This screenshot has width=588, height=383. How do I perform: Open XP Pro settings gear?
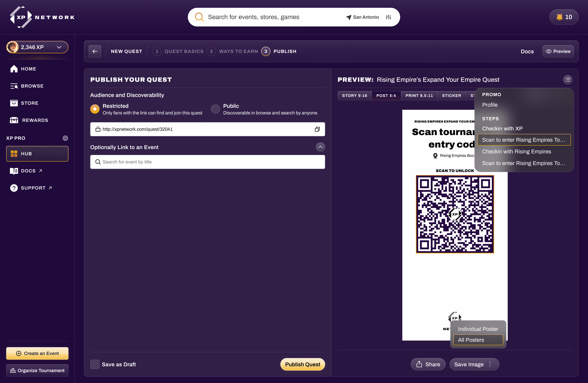click(x=65, y=138)
